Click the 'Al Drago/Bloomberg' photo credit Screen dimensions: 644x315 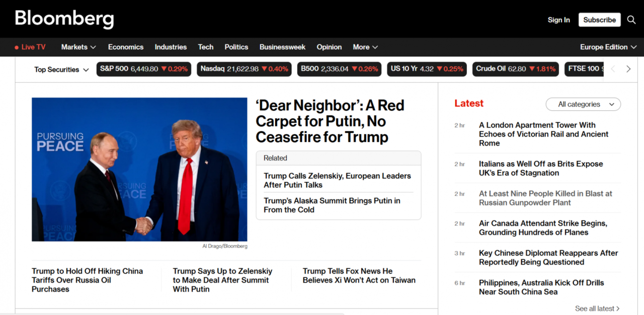tap(225, 246)
